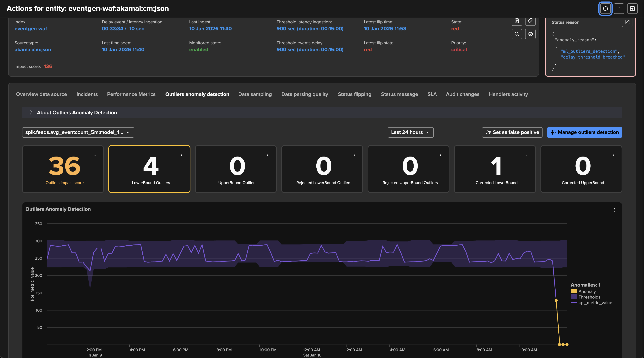Screen dimensions: 644x358
Task: Open the Outliers Anomaly Detection chart options menu
Action: (x=614, y=210)
